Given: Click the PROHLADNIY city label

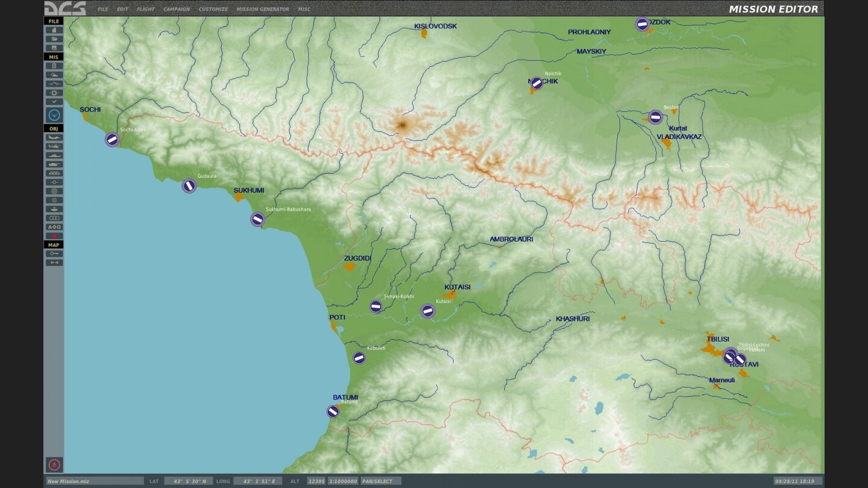Looking at the screenshot, I should (x=590, y=32).
